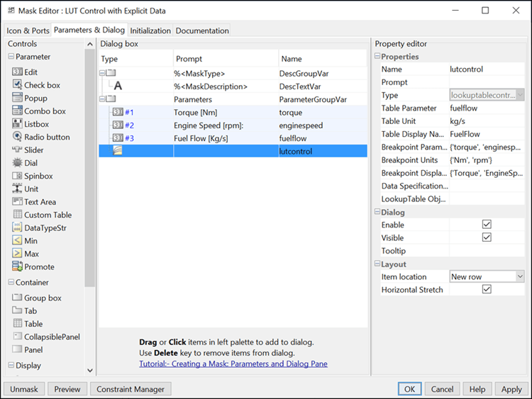
Task: Open the Documentation tab
Action: tap(202, 30)
